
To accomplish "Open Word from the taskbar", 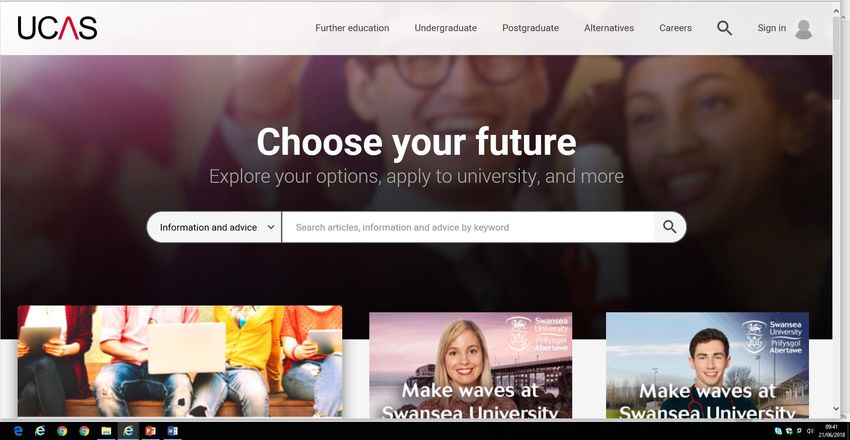I will click(172, 431).
